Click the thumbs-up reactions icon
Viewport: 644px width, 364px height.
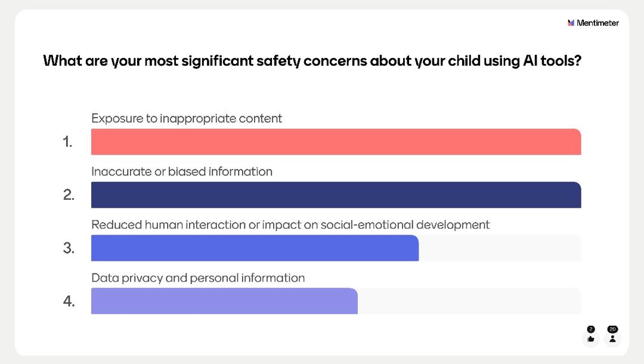pyautogui.click(x=591, y=339)
